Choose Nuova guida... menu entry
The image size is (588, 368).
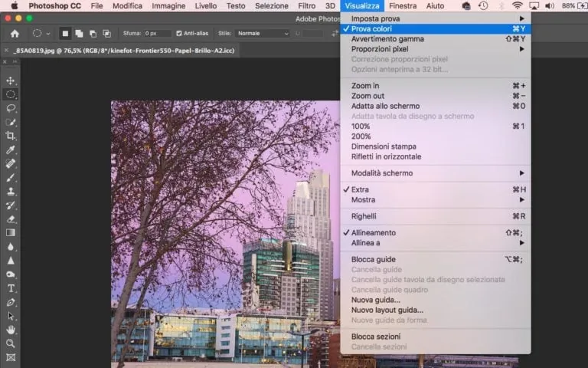pyautogui.click(x=436, y=300)
